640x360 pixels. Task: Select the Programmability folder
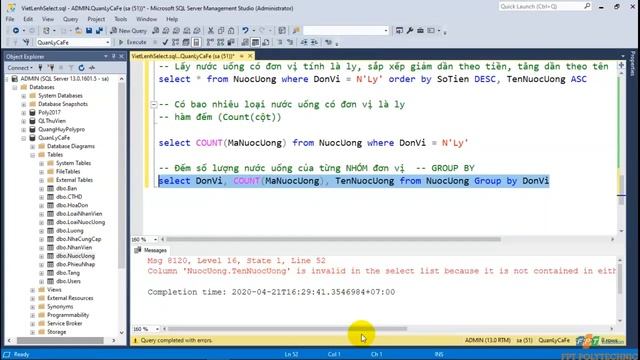click(68, 316)
